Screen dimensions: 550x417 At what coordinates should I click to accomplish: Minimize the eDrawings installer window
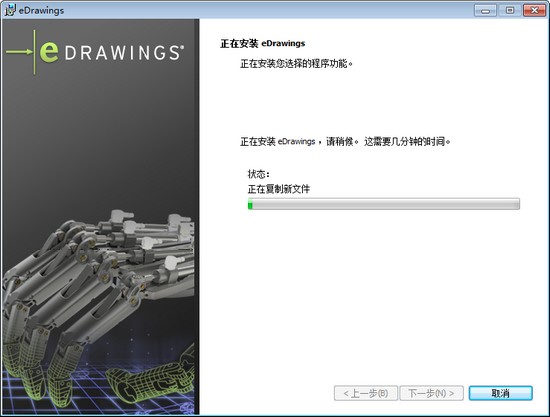pyautogui.click(x=485, y=11)
